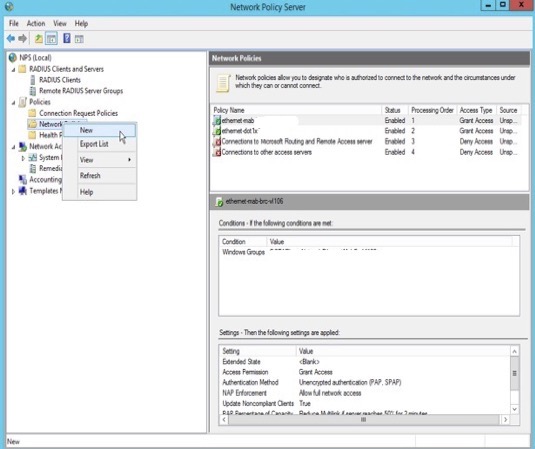535x449 pixels.
Task: Click the Remediation Server Groups icon
Action: point(33,169)
